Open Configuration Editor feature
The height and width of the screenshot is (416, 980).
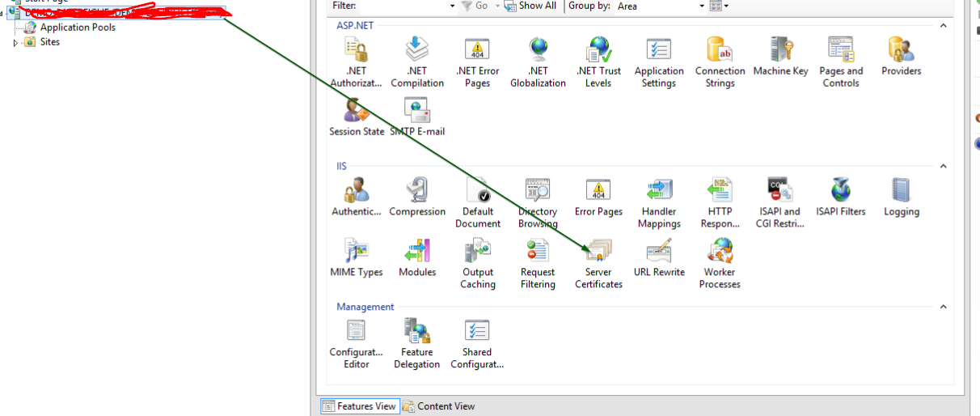[356, 344]
